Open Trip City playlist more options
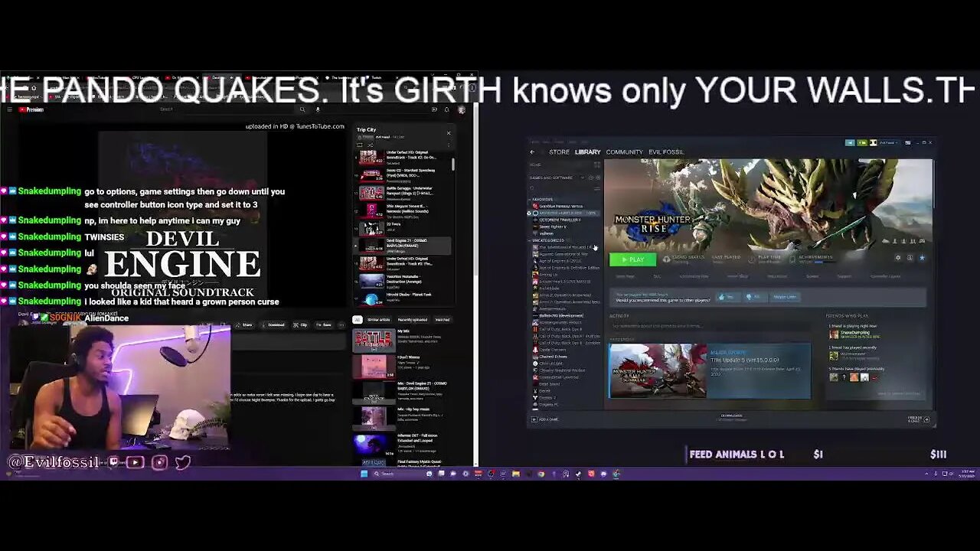Image resolution: width=980 pixels, height=551 pixels. point(449,145)
